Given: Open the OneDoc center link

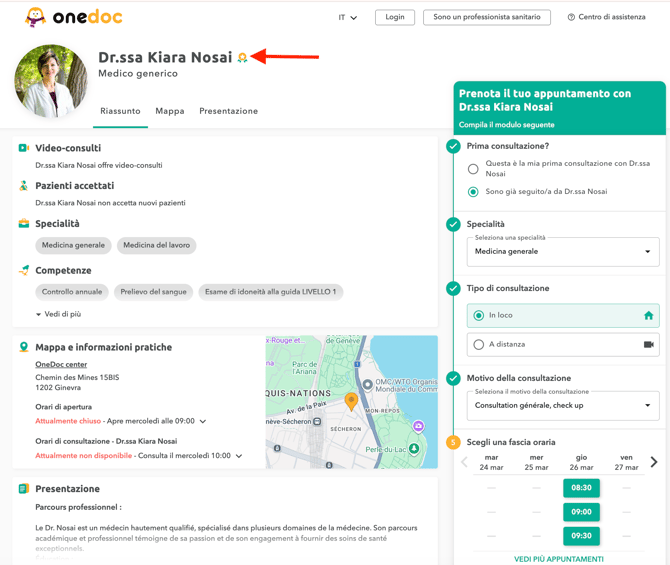Looking at the screenshot, I should 61,365.
